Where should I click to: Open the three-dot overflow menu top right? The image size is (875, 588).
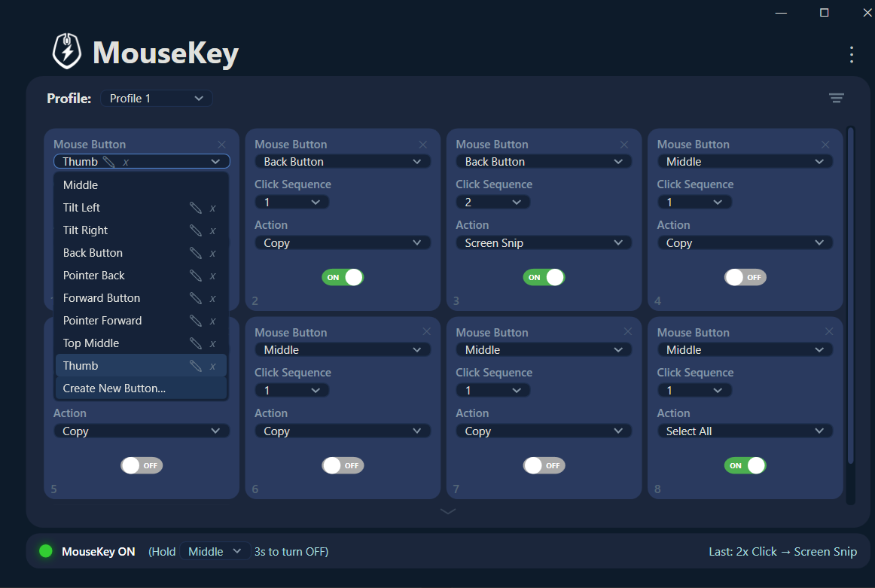coord(851,54)
